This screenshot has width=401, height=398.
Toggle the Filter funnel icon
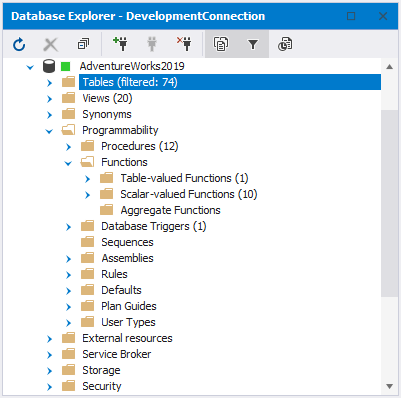coord(253,44)
